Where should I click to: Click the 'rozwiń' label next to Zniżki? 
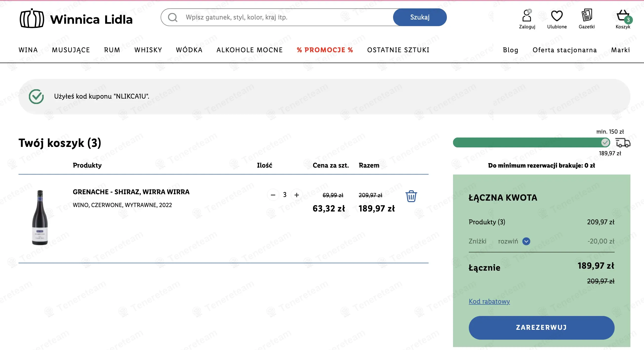point(508,241)
